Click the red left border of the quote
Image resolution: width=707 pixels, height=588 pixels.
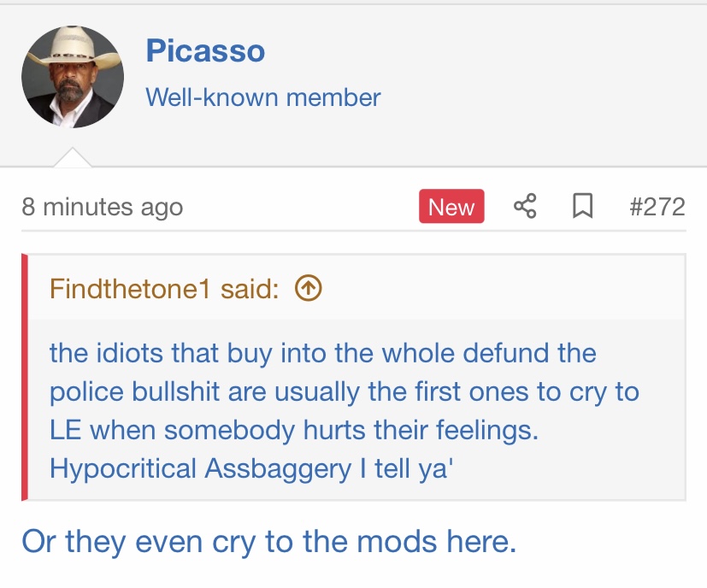click(x=25, y=376)
